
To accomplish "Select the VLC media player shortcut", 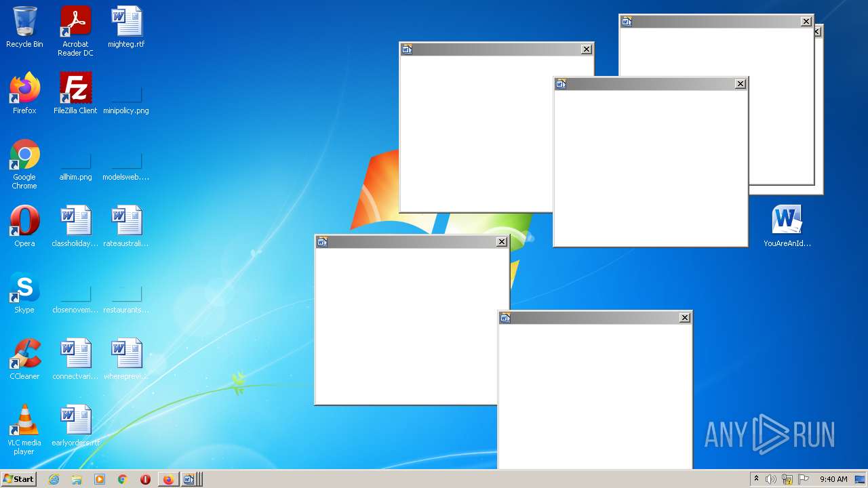I will [x=24, y=430].
